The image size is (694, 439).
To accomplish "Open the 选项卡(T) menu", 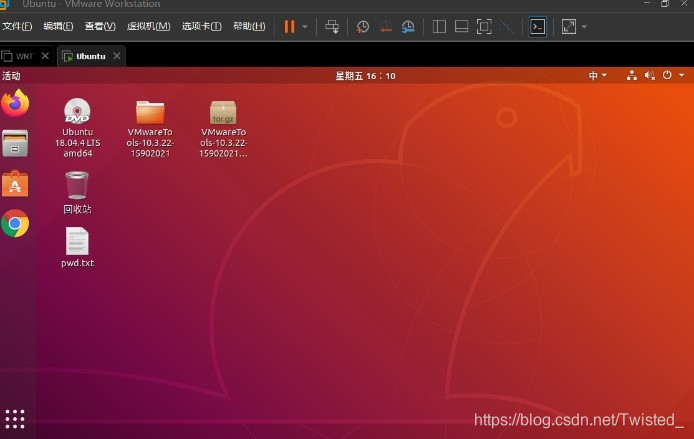I will click(201, 26).
